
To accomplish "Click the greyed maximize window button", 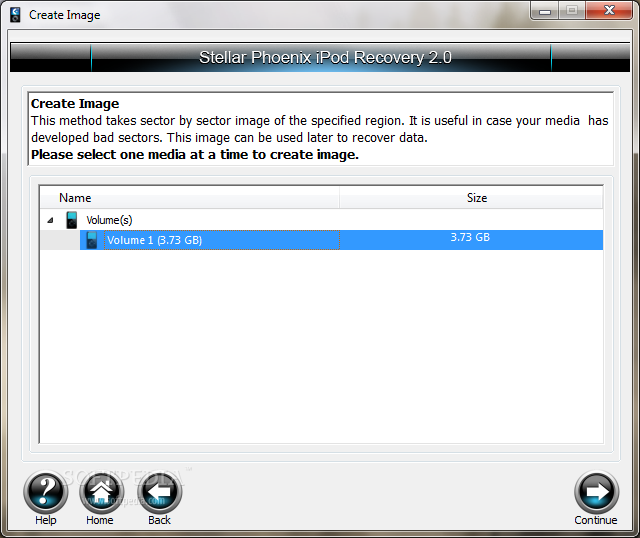I will 572,11.
